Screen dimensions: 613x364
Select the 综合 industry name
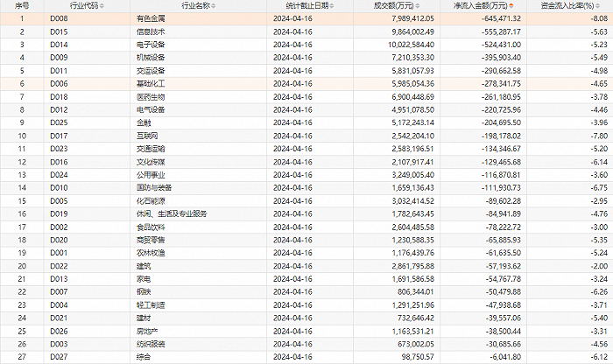(144, 357)
